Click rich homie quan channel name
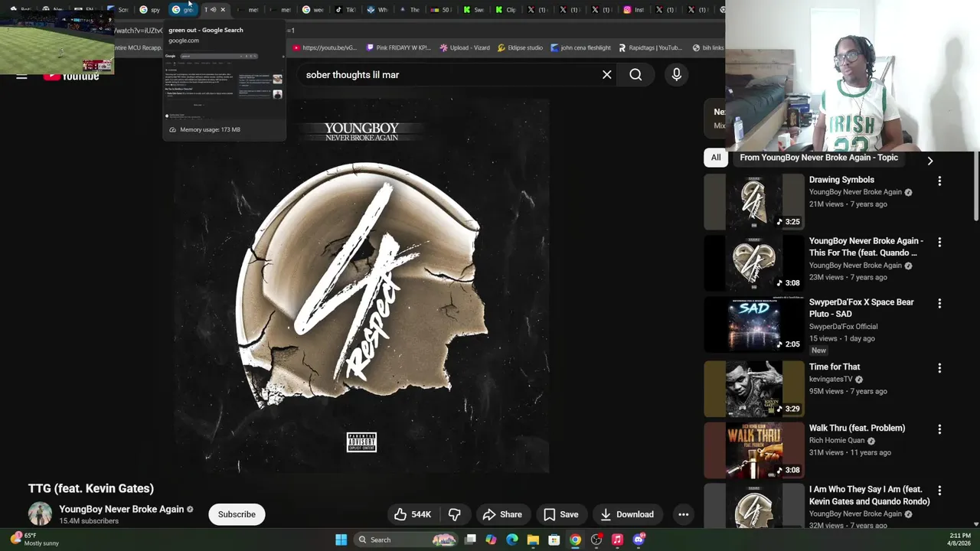 (x=837, y=441)
